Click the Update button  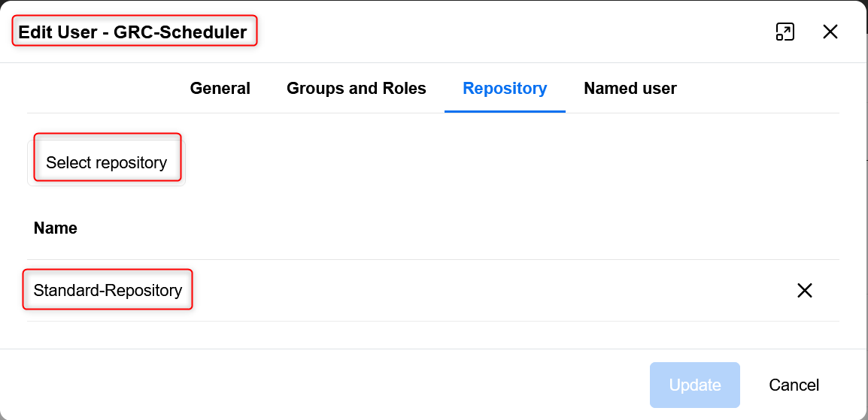694,385
